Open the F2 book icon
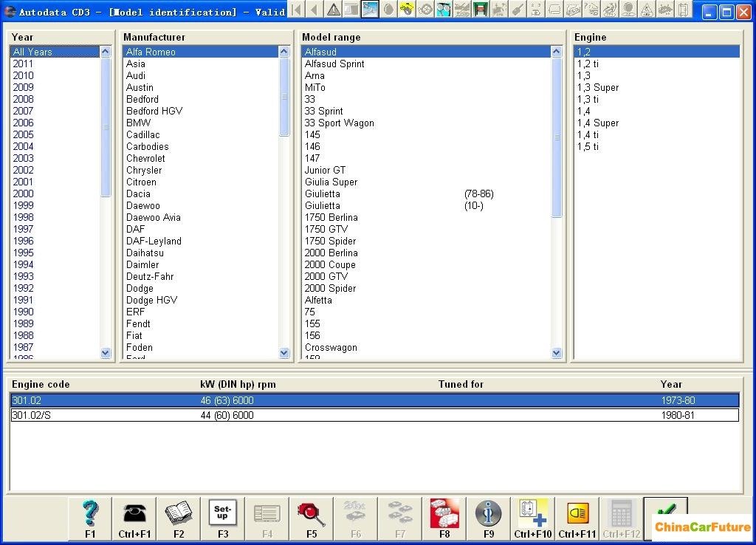The height and width of the screenshot is (545, 756). 179,518
